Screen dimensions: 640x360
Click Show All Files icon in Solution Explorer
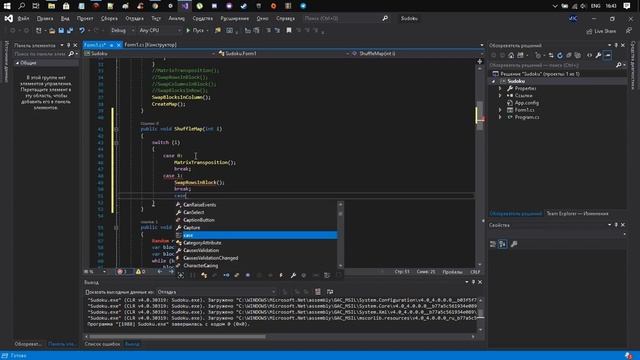(578, 55)
